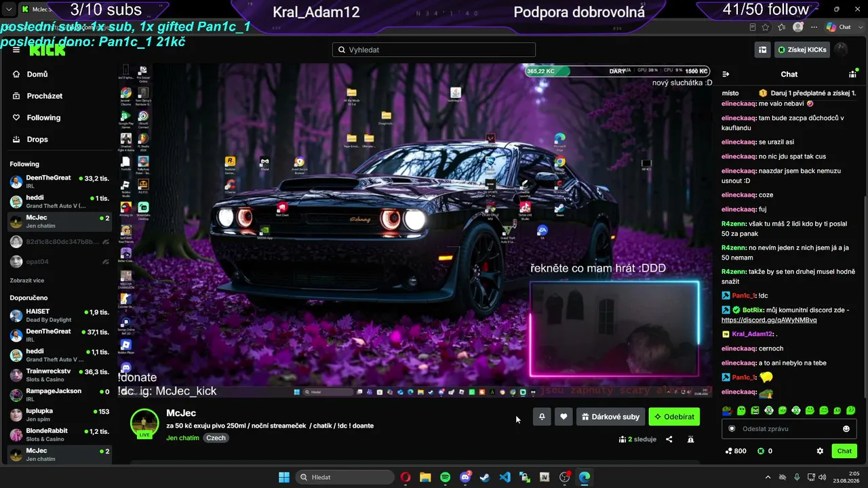Click the KICKs balance icon showing 0
This screenshot has height=488, width=868.
pos(765,451)
